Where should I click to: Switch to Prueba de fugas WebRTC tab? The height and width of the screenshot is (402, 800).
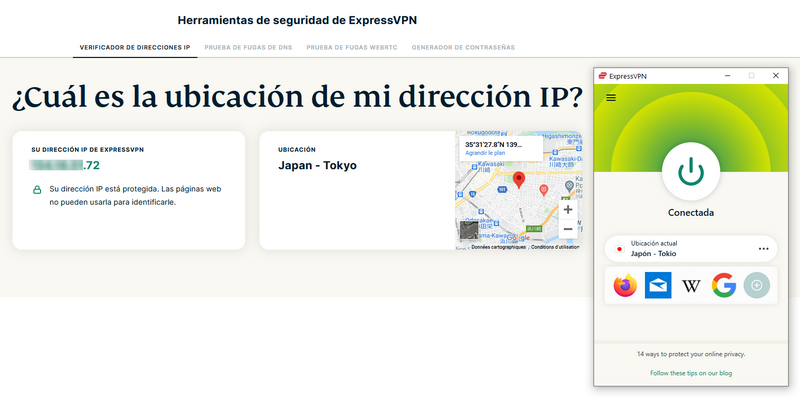tap(352, 47)
